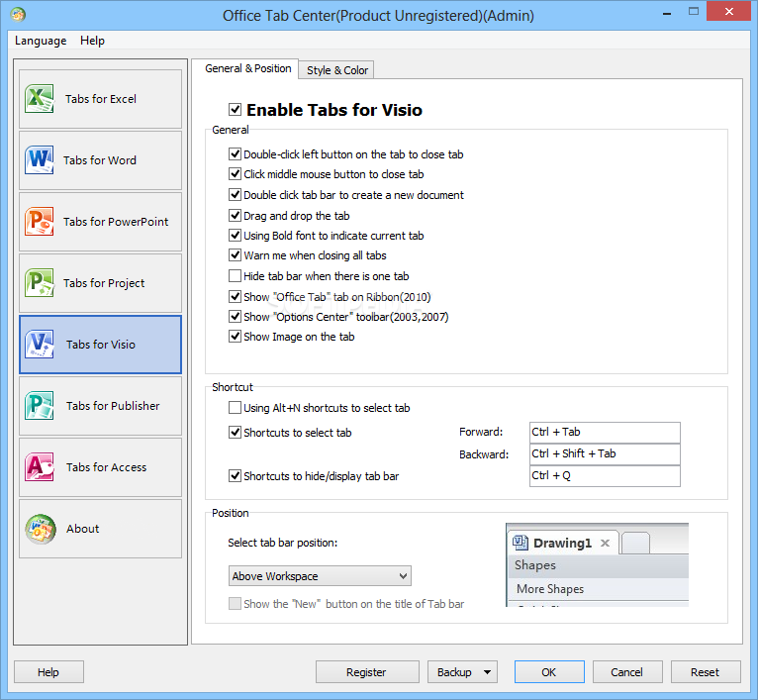This screenshot has width=758, height=700.
Task: Toggle Double click tab bar to create new document
Action: tap(235, 194)
